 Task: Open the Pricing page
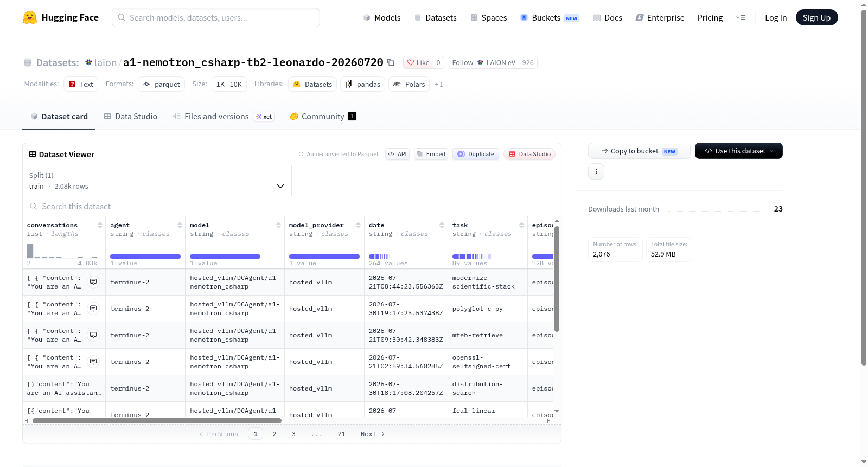point(710,17)
